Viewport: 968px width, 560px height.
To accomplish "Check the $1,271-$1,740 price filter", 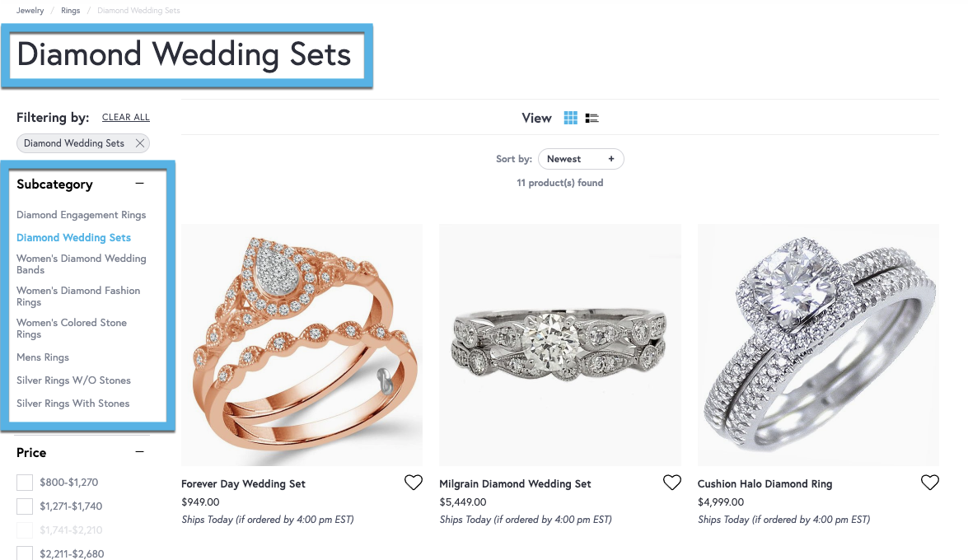I will click(x=25, y=506).
